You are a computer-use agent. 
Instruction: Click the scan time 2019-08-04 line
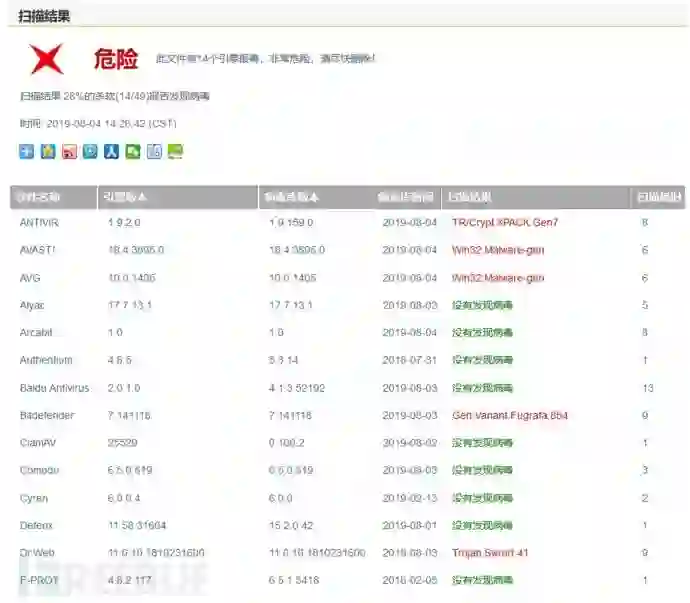pyautogui.click(x=98, y=124)
